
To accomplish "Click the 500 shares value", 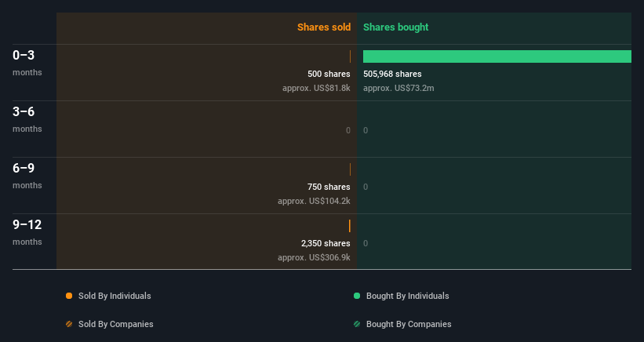I will [x=329, y=74].
